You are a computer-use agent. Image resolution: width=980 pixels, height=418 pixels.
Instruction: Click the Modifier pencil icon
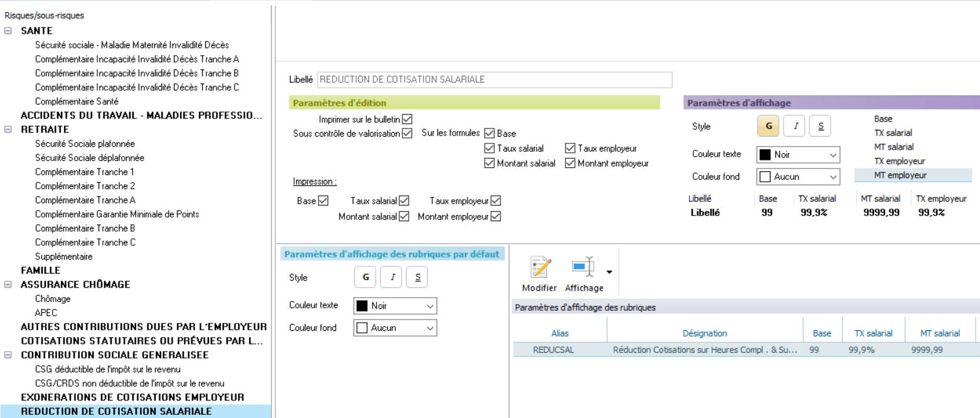click(539, 268)
